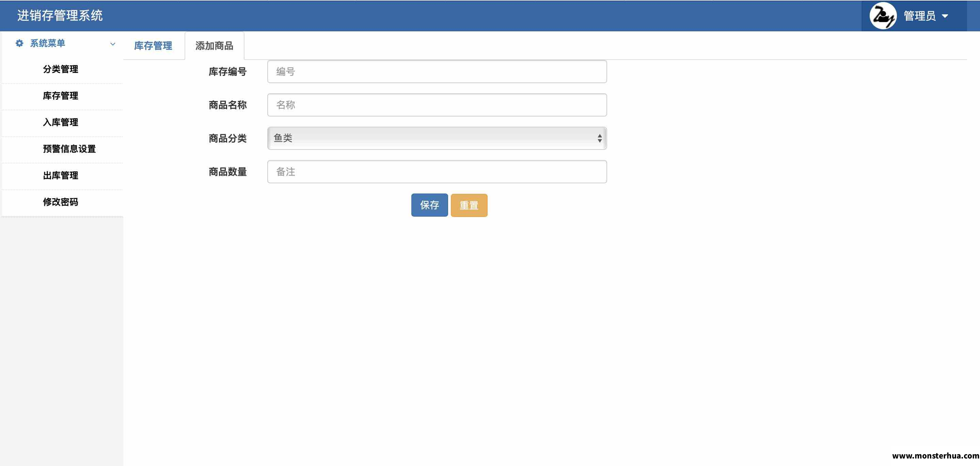Click the gear icon beside 系统菜单
The image size is (980, 466).
(x=19, y=43)
